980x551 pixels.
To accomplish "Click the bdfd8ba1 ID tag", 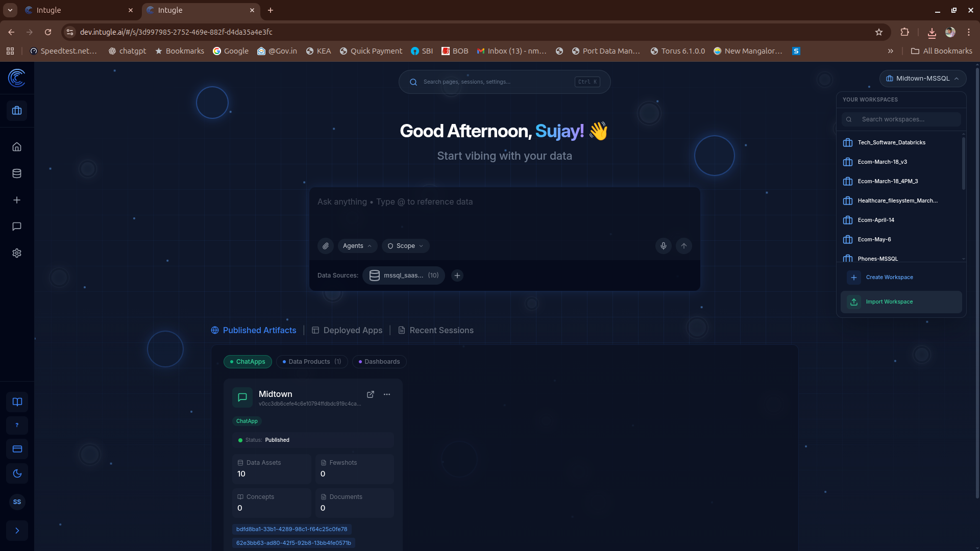I will (x=292, y=530).
